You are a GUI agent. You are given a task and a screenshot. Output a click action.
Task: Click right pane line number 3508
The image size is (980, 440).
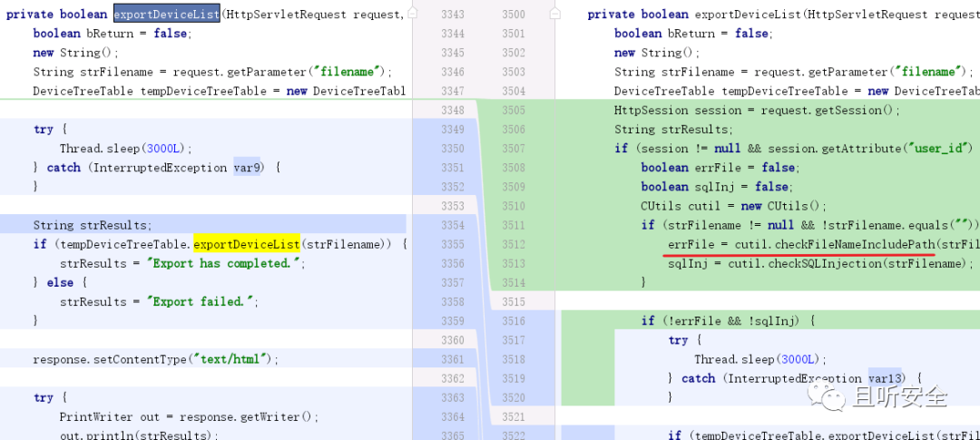(513, 168)
